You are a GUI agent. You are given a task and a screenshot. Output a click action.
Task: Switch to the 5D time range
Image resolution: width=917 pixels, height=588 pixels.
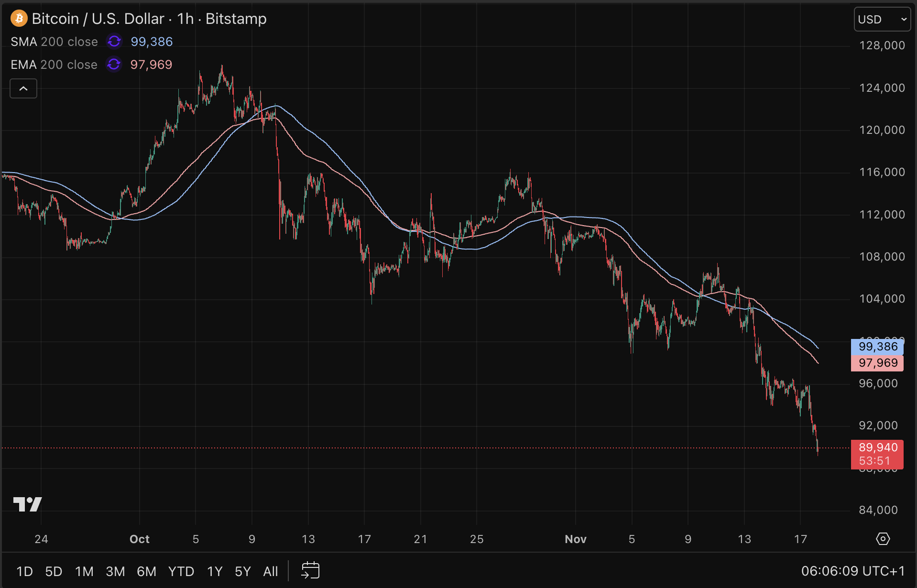(x=54, y=571)
